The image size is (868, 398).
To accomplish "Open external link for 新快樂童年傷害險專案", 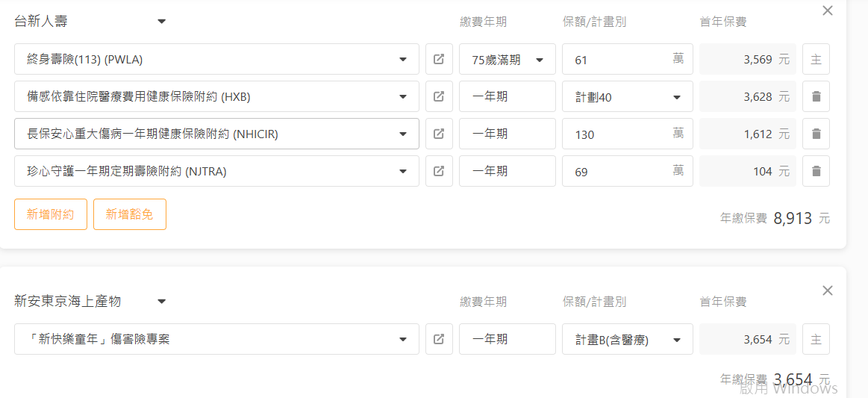I will pyautogui.click(x=439, y=339).
